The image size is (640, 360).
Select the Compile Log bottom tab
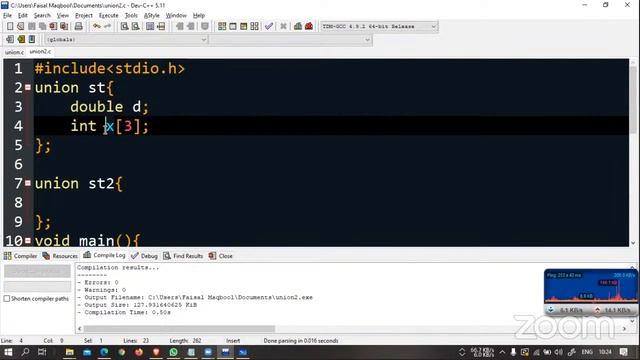point(104,255)
